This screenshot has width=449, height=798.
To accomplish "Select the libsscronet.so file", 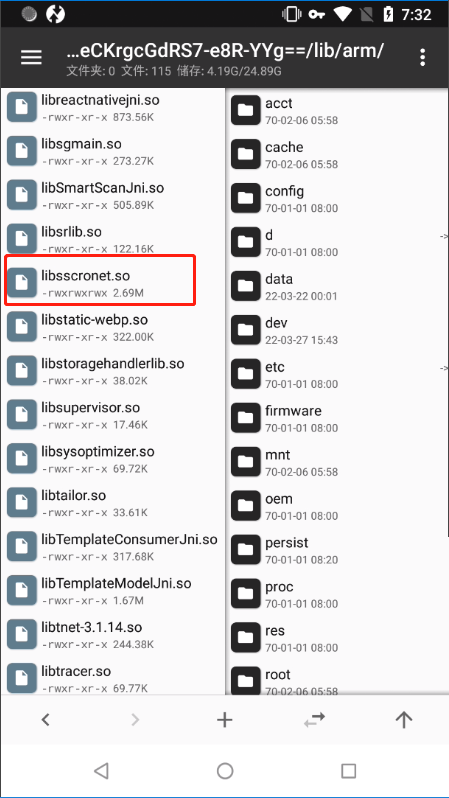I will [113, 283].
